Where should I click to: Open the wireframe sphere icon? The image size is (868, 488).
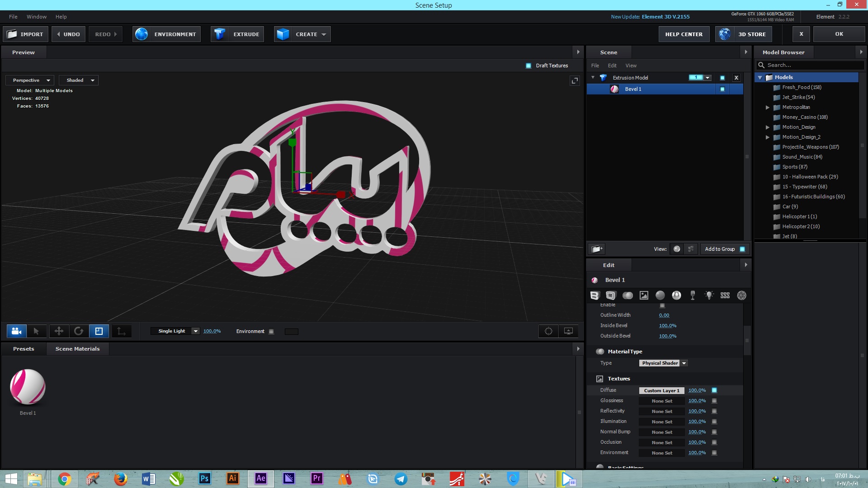[742, 296]
